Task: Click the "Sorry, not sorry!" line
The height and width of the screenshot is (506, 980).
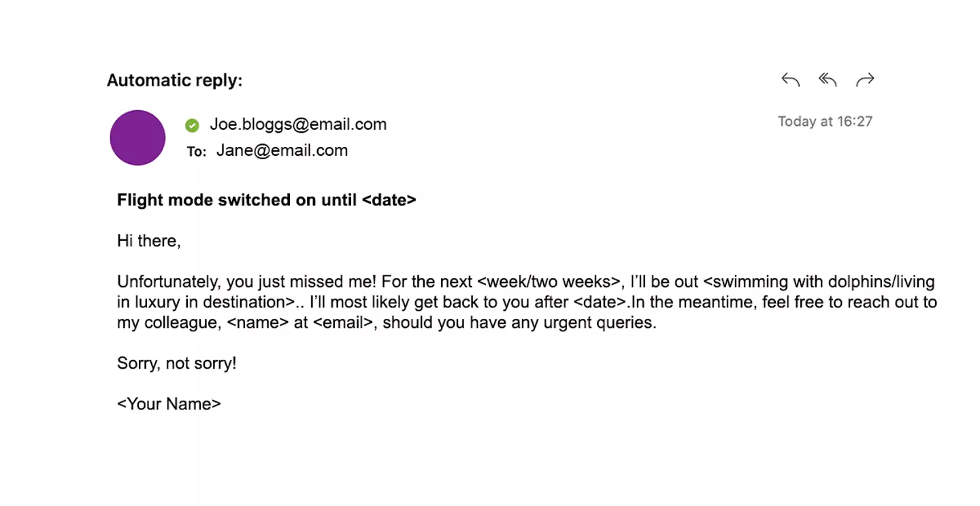Action: (177, 363)
